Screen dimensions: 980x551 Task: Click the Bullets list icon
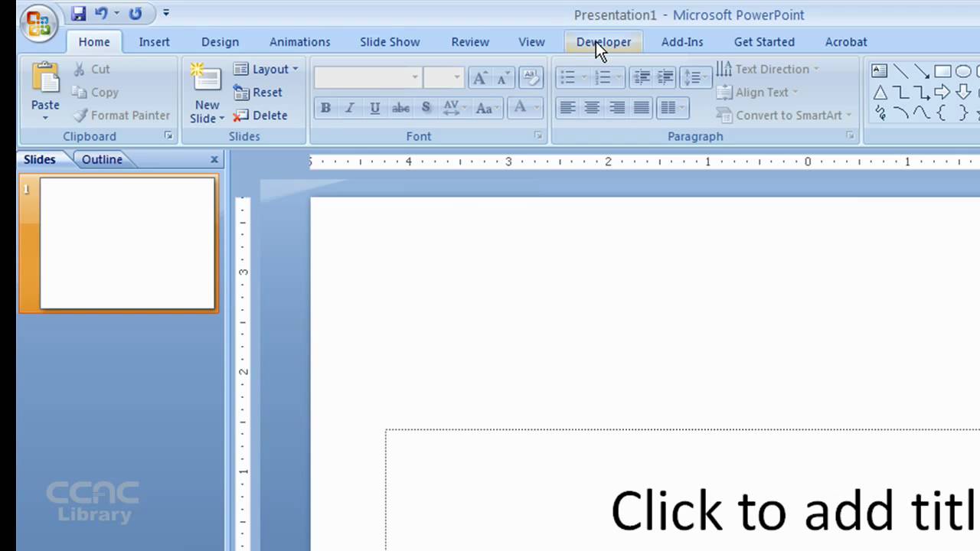click(567, 77)
